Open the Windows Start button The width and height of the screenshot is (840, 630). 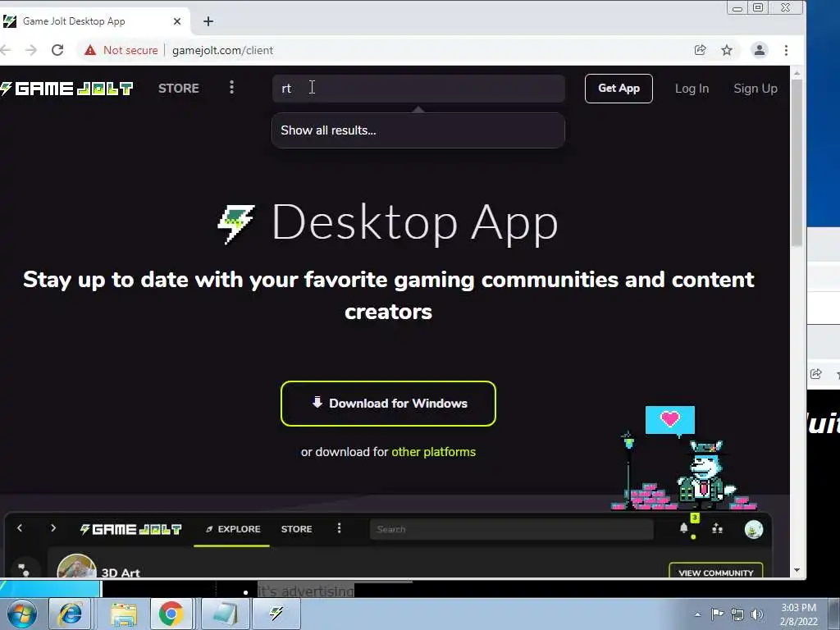coord(21,614)
